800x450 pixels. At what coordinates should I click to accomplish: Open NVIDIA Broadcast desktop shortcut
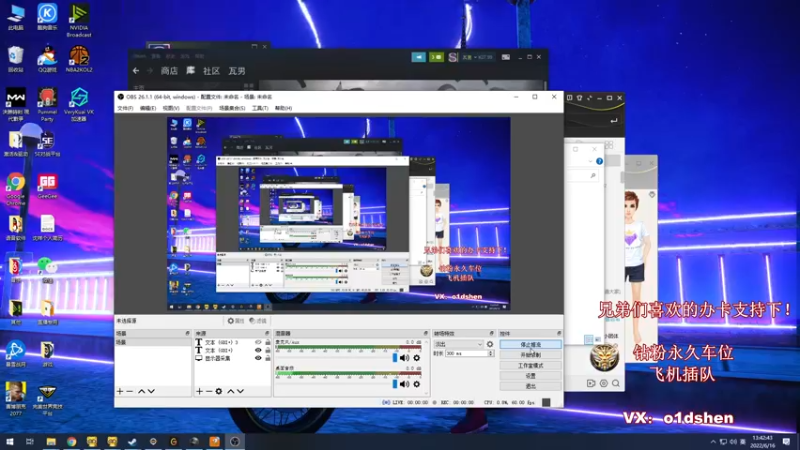pyautogui.click(x=79, y=20)
